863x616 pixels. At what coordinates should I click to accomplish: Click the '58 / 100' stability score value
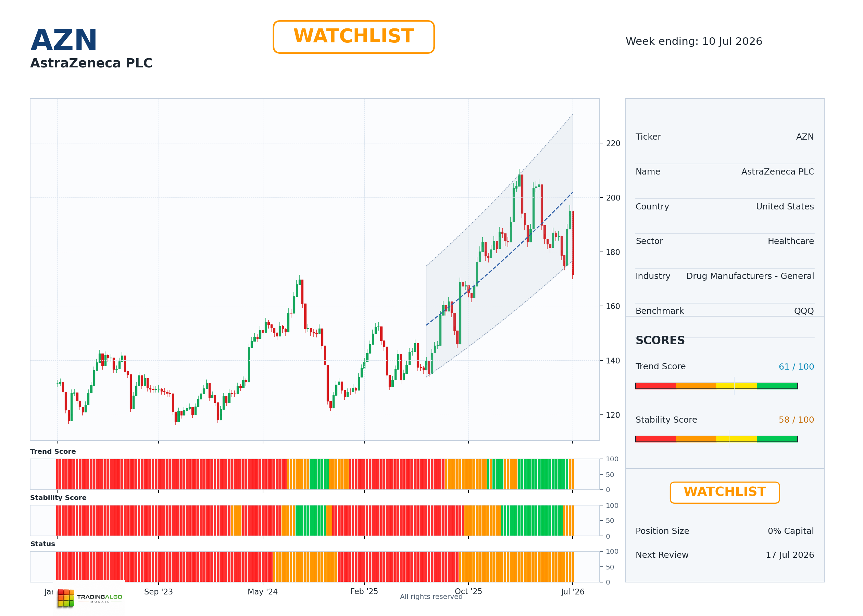tap(796, 420)
